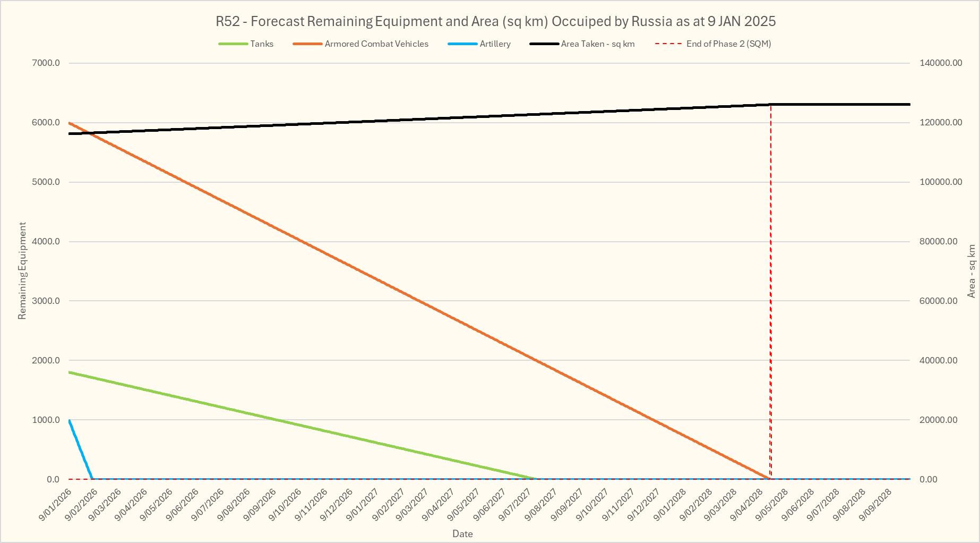Select the 'Area Taken - sq km' legend label
Screen dimensions: 980x543
(x=598, y=44)
